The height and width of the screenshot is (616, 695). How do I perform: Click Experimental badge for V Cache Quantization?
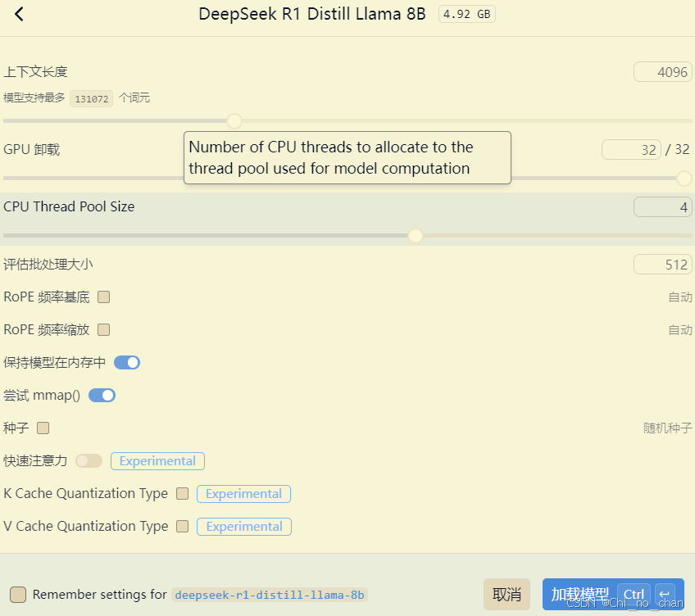(244, 527)
